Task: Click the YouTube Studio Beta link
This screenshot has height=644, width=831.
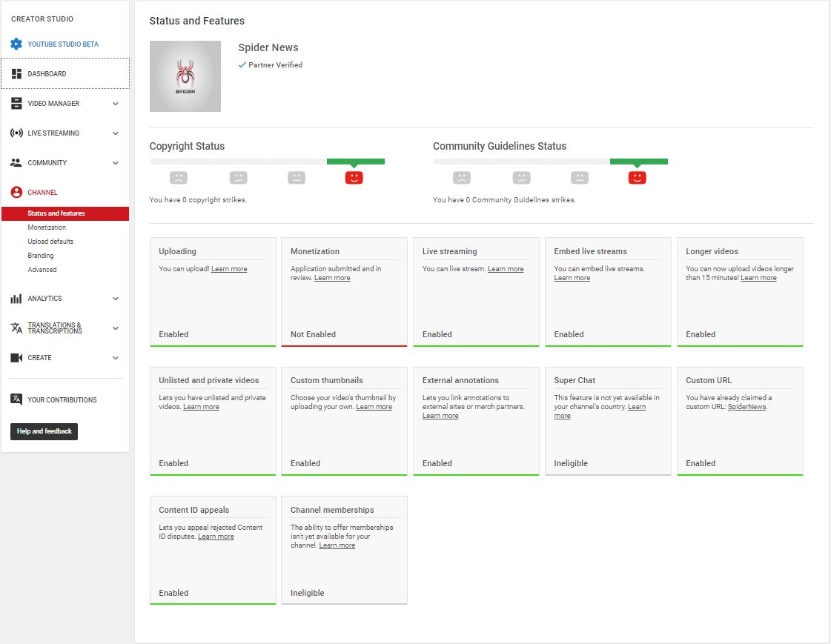Action: tap(63, 44)
